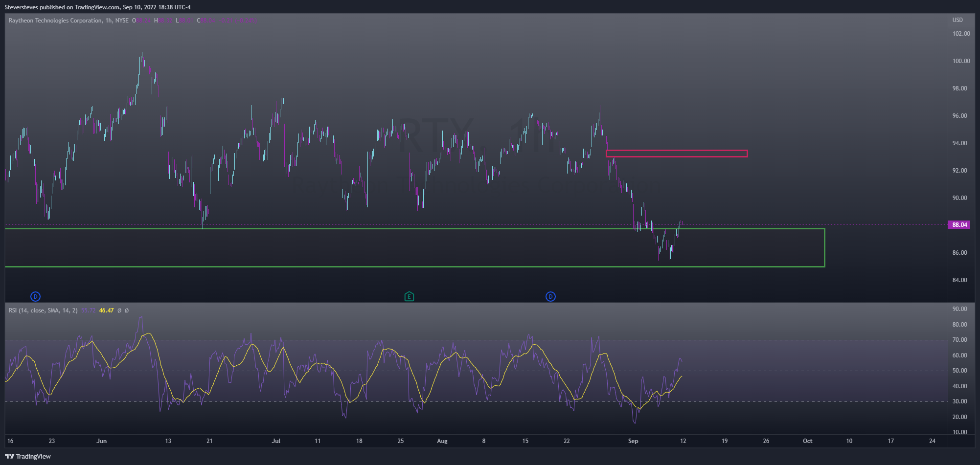Click the 96.00 price axis label
Viewport: 980px width, 465px height.
tap(959, 116)
